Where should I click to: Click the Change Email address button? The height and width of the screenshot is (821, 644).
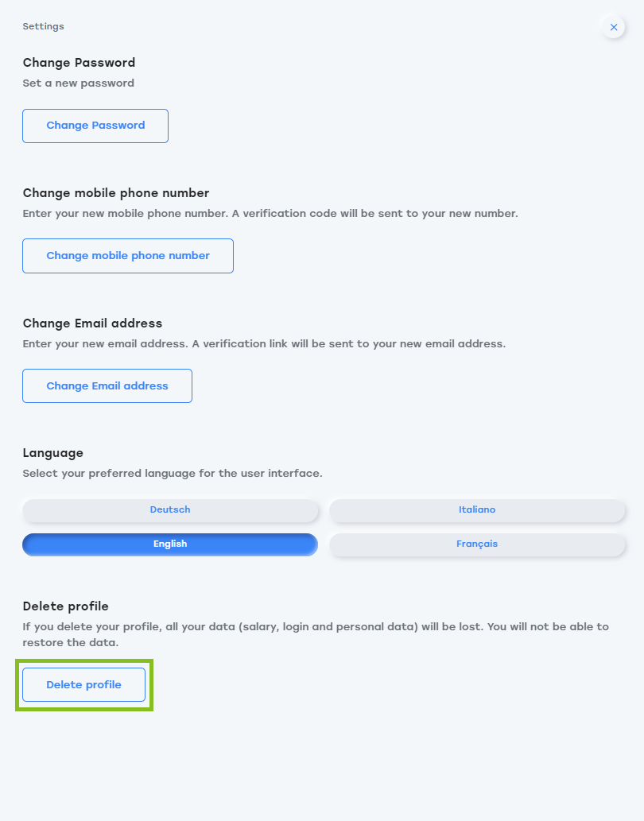coord(107,386)
